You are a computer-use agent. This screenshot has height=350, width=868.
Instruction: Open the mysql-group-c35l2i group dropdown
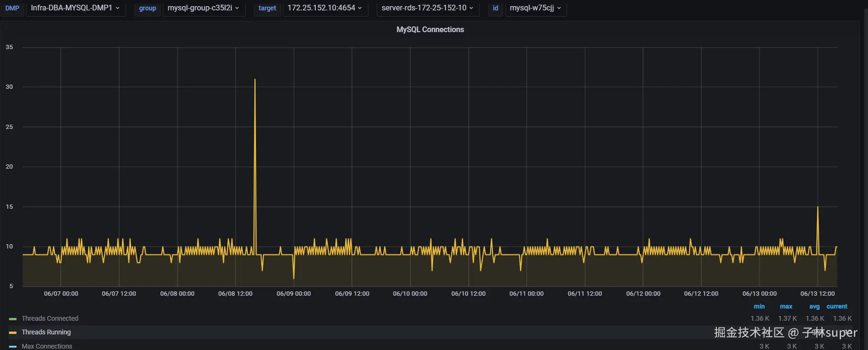[204, 8]
